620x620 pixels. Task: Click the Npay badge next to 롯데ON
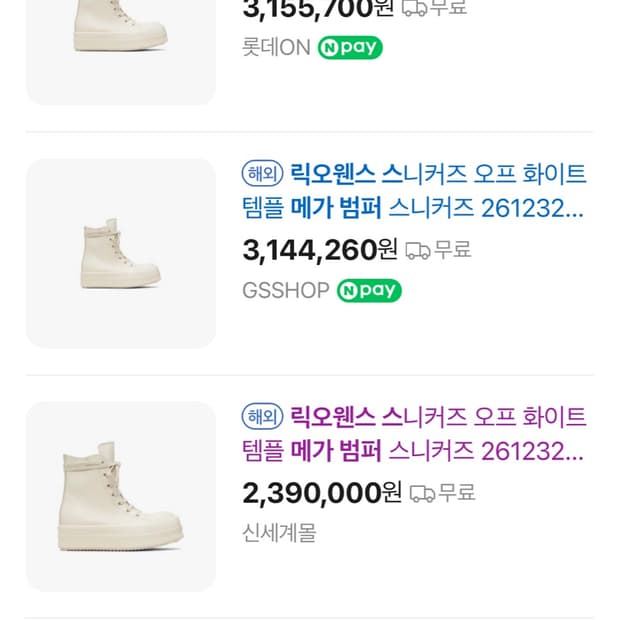coord(350,47)
